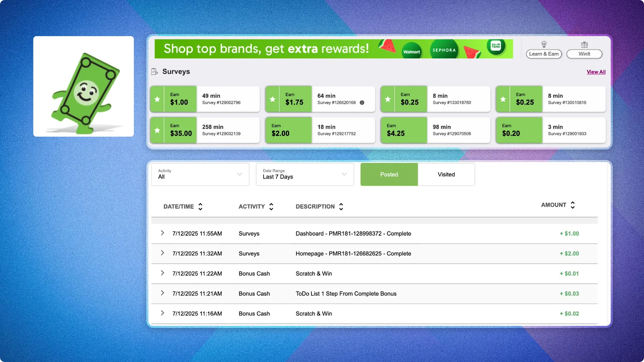644x362 pixels.
Task: Follow the View All surveys link
Action: (596, 72)
